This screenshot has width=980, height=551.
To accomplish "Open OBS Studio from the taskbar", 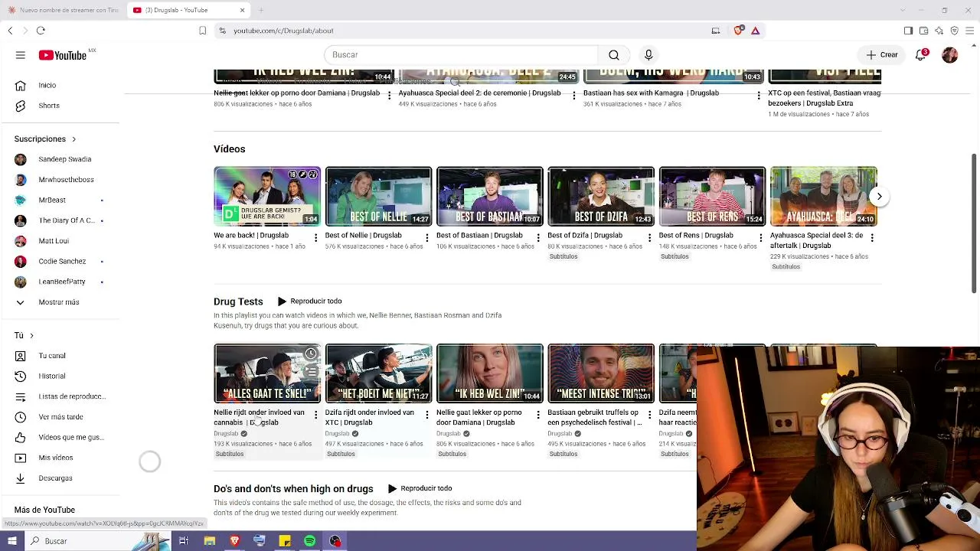I will (x=335, y=541).
